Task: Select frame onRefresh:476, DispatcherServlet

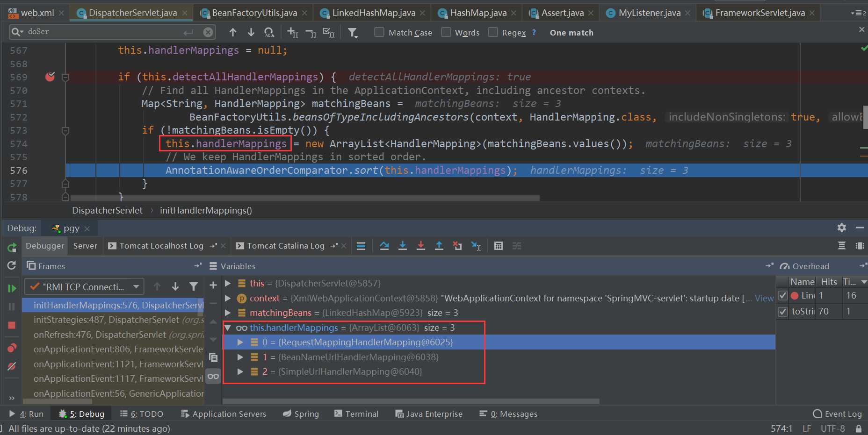Action: [x=112, y=335]
